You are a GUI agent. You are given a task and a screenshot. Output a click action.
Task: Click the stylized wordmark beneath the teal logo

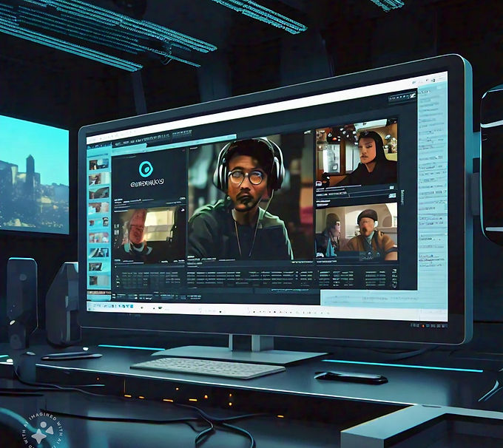point(147,183)
